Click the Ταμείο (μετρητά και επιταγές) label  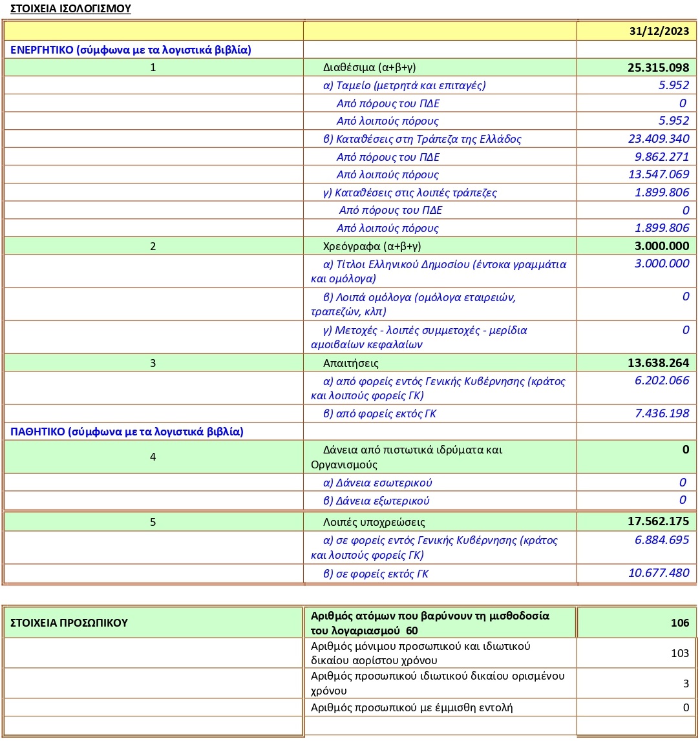point(404,85)
